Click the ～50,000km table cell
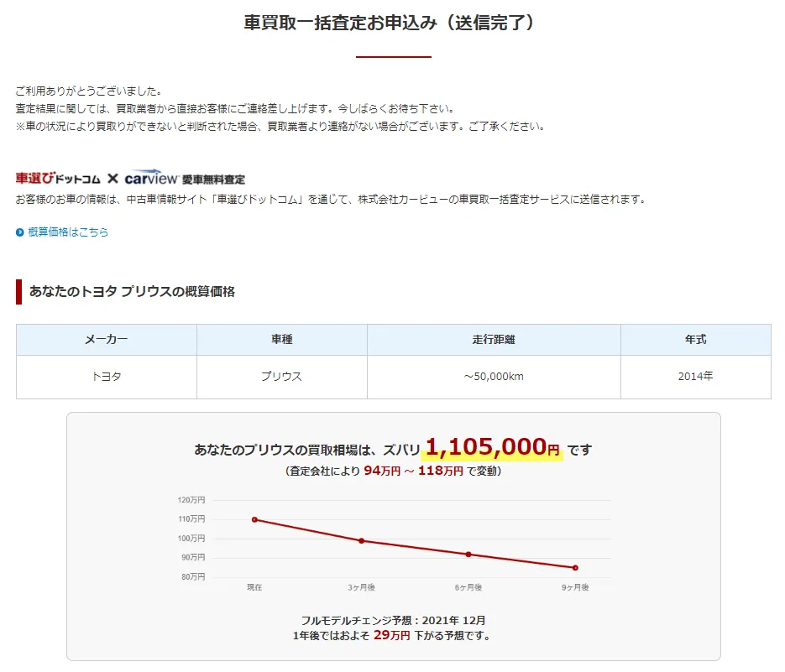This screenshot has height=672, width=785. click(494, 377)
